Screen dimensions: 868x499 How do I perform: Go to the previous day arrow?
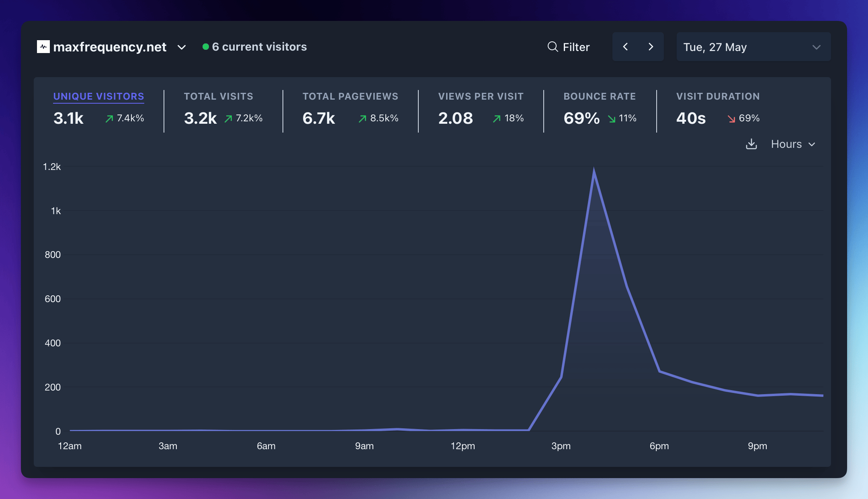626,47
